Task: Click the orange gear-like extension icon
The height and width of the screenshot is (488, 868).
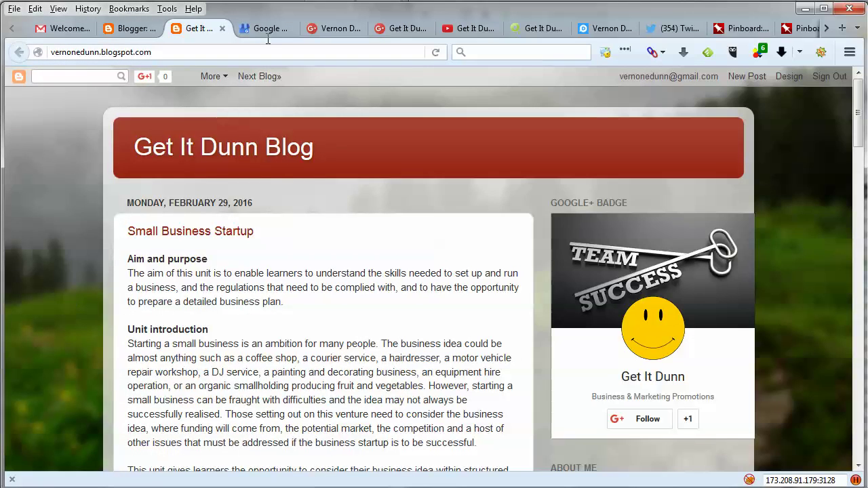Action: [821, 52]
